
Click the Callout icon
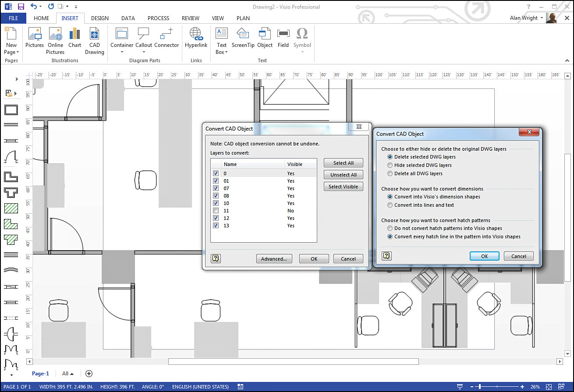pyautogui.click(x=143, y=34)
